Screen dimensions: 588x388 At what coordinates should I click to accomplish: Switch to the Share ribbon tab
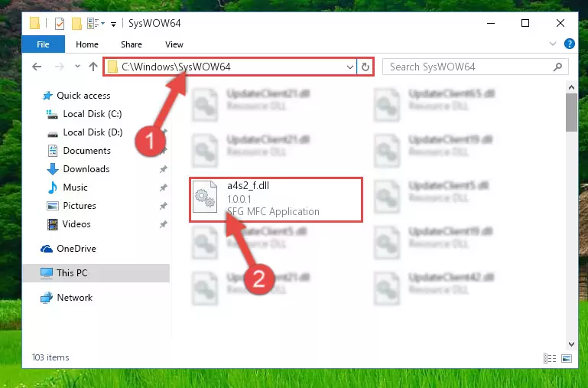tap(132, 44)
